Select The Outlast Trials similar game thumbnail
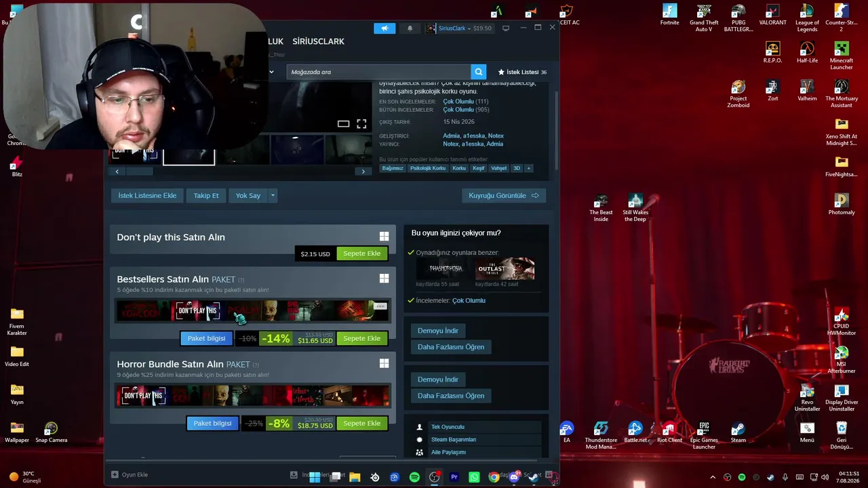Image resolution: width=868 pixels, height=488 pixels. [505, 268]
